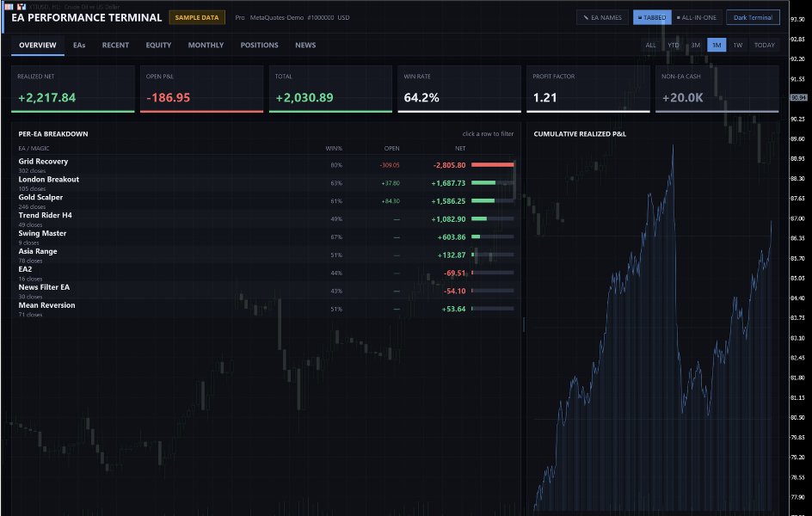
Task: Open the EQUITY tab
Action: [x=158, y=45]
